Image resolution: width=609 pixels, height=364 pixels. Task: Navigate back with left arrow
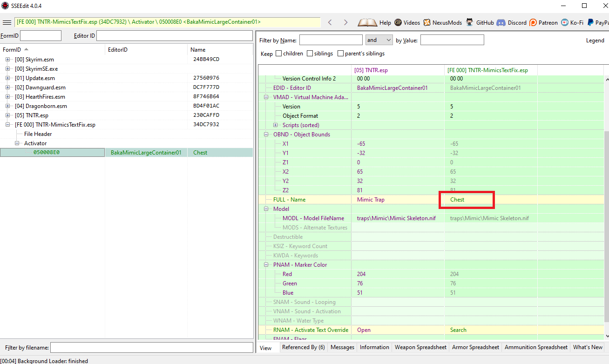coord(330,22)
